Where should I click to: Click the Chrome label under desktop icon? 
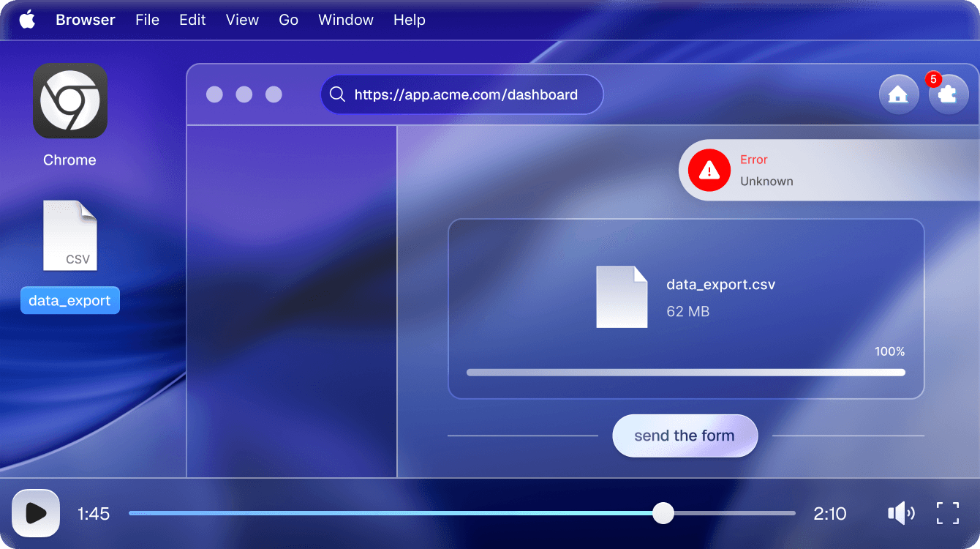(69, 160)
